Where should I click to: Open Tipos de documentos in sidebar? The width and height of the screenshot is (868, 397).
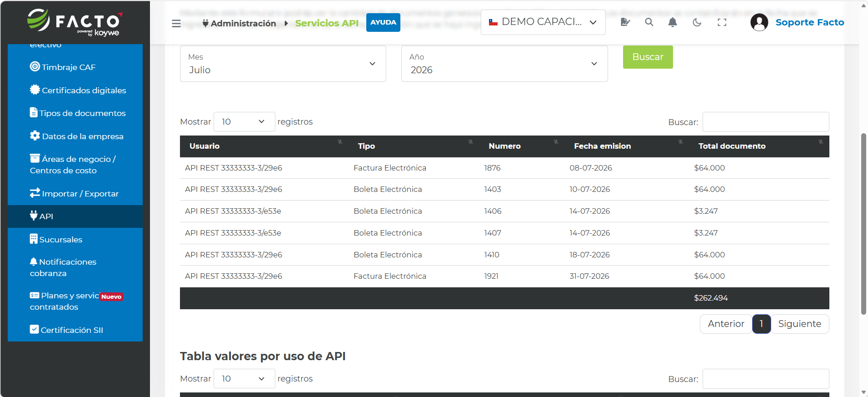[78, 113]
